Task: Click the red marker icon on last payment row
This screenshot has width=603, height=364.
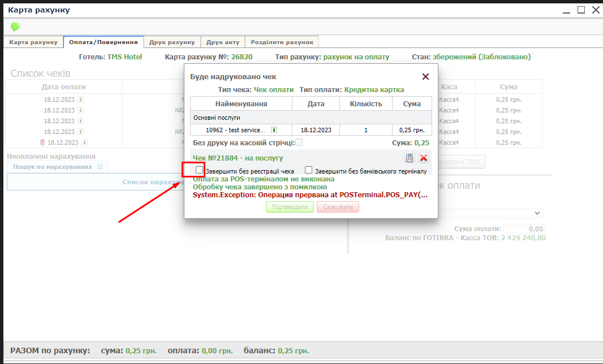Action: pyautogui.click(x=42, y=142)
